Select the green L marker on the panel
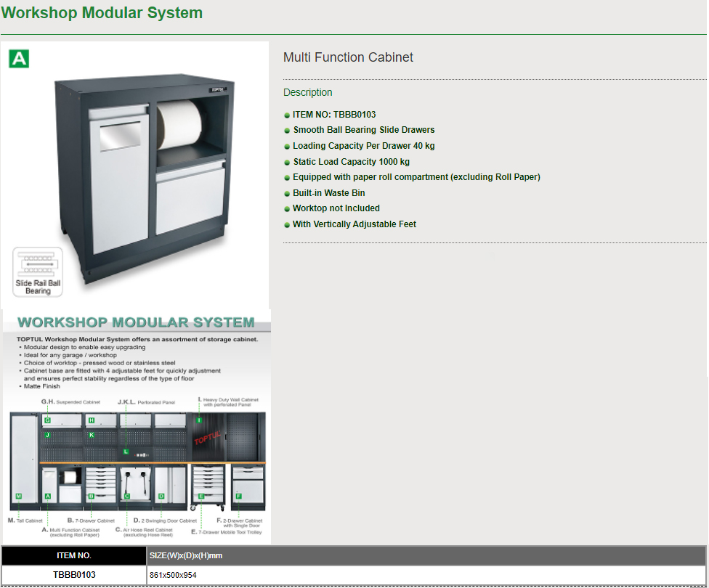709x588 pixels. tap(126, 452)
